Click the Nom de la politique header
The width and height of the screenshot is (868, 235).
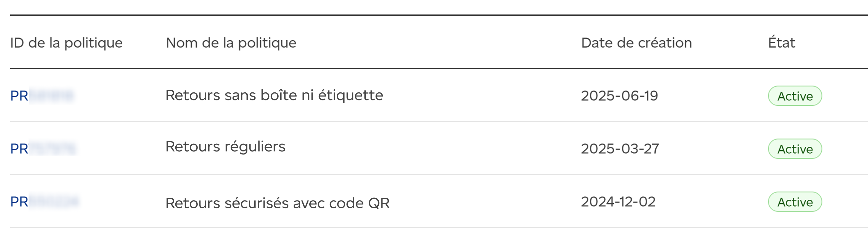click(x=231, y=43)
